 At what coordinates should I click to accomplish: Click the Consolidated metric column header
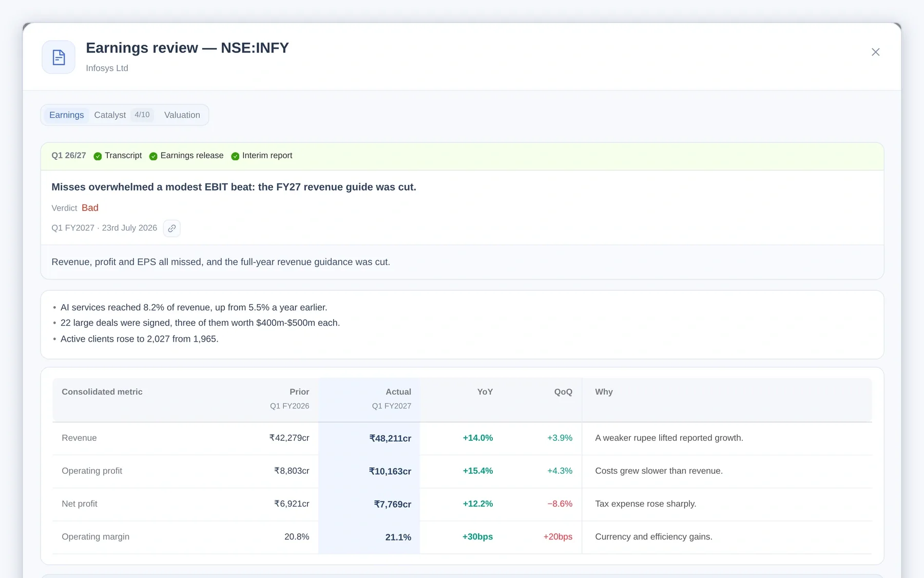[102, 392]
